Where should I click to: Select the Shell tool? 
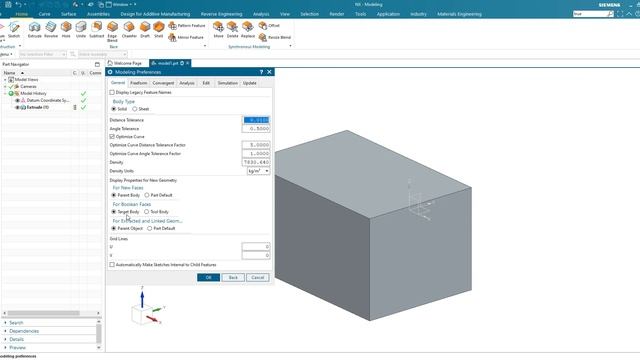point(158,29)
